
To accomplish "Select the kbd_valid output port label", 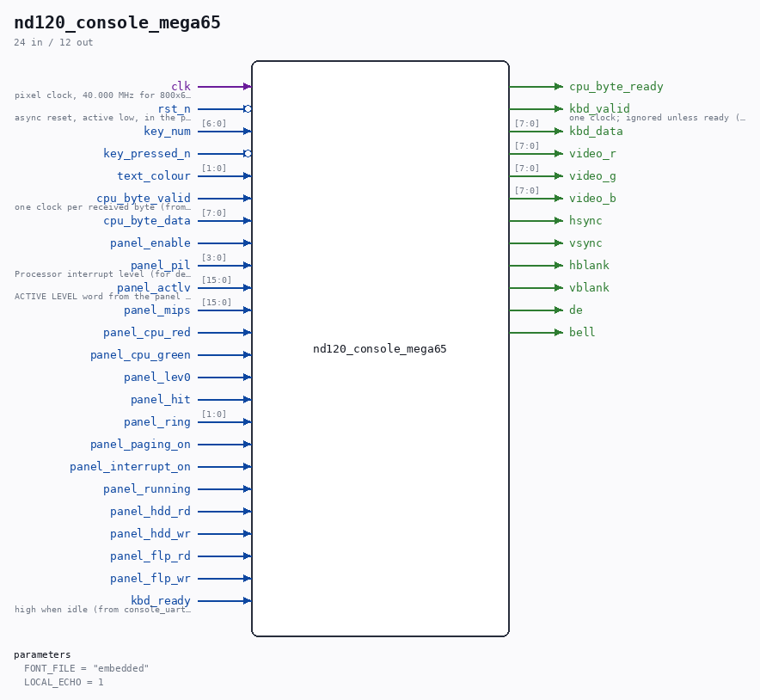I will point(599,108).
